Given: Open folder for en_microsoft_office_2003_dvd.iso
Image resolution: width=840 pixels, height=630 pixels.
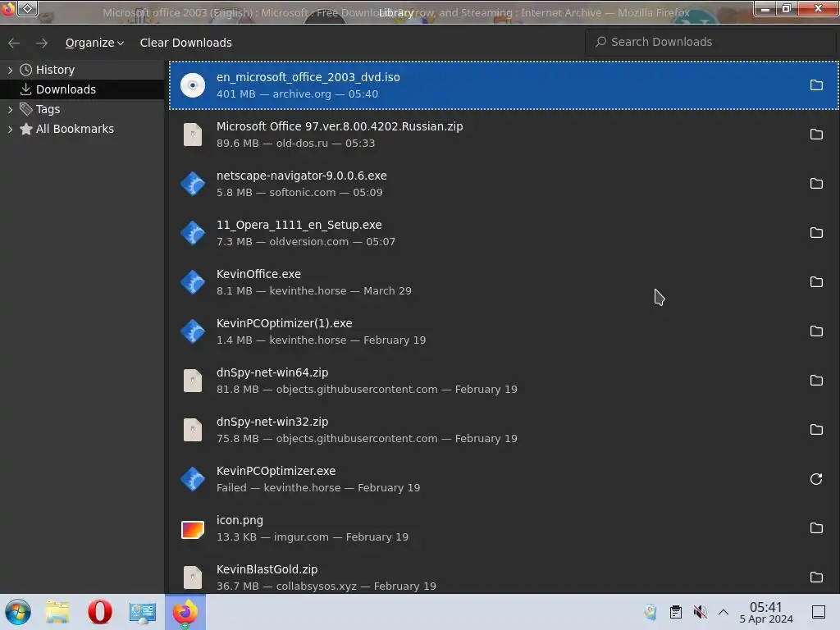Looking at the screenshot, I should pos(816,85).
